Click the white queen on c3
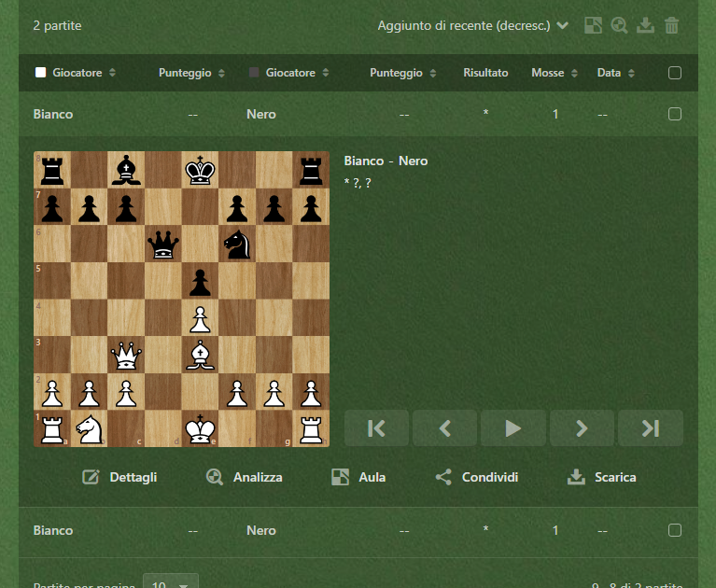The width and height of the screenshot is (716, 588). tap(126, 355)
